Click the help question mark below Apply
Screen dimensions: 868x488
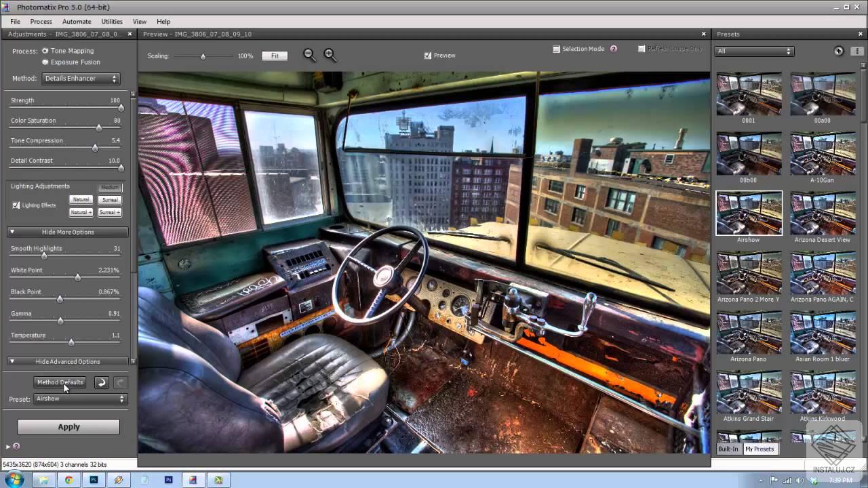coord(16,446)
